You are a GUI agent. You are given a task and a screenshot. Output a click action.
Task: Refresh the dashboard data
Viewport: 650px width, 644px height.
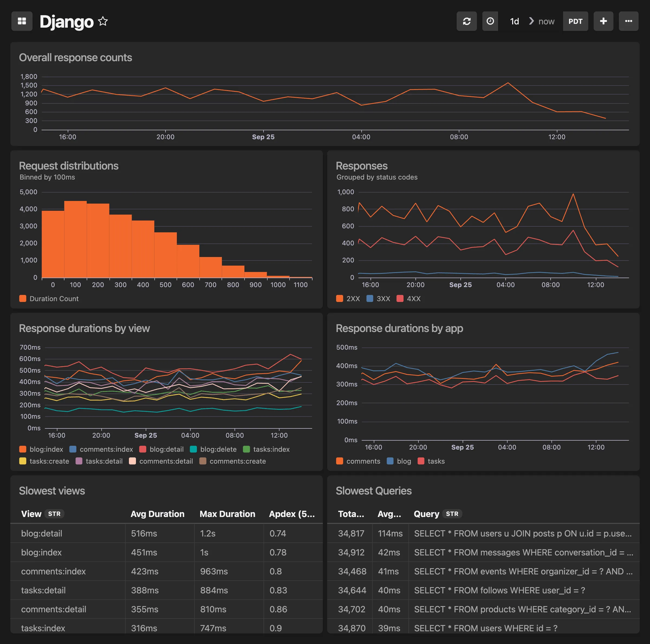[467, 21]
